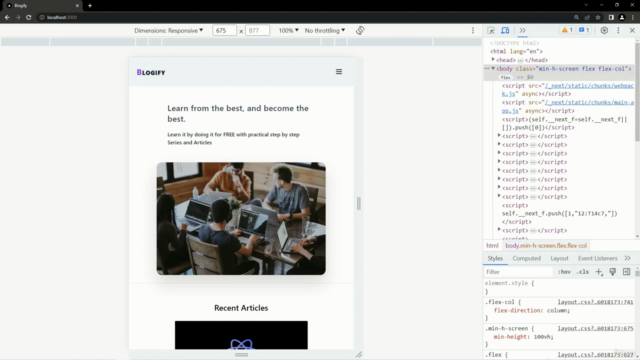
Task: Show more DevTools panels chevron
Action: tap(522, 31)
